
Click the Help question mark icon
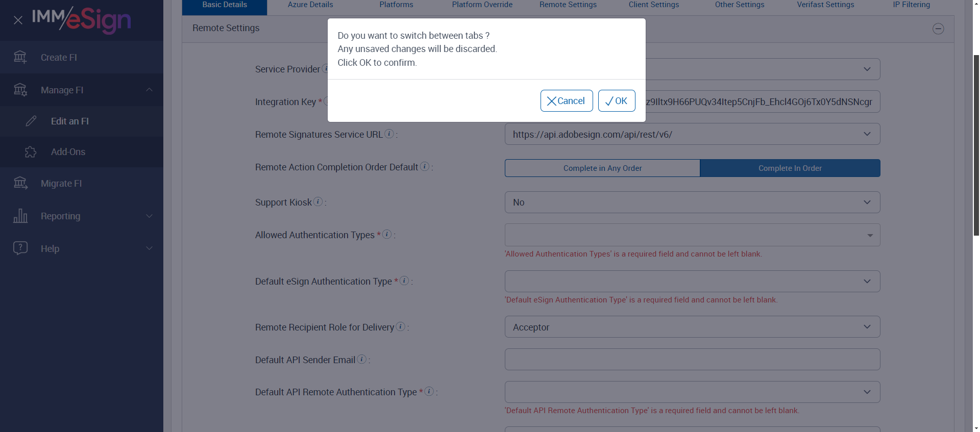(x=20, y=248)
